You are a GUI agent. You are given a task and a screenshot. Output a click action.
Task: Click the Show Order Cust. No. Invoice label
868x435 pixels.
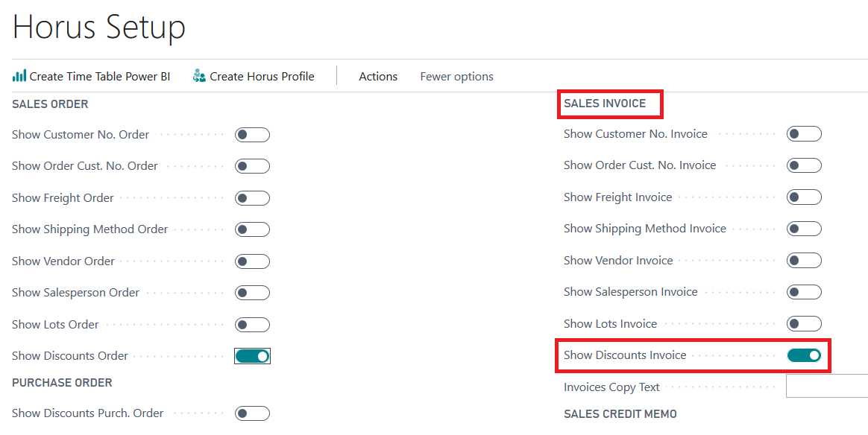pos(640,165)
